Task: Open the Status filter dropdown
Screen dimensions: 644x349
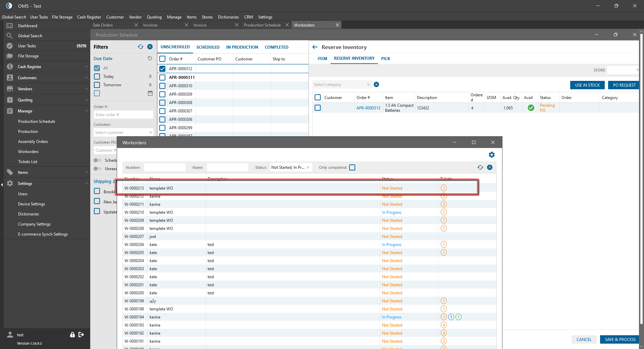Action: pyautogui.click(x=291, y=167)
